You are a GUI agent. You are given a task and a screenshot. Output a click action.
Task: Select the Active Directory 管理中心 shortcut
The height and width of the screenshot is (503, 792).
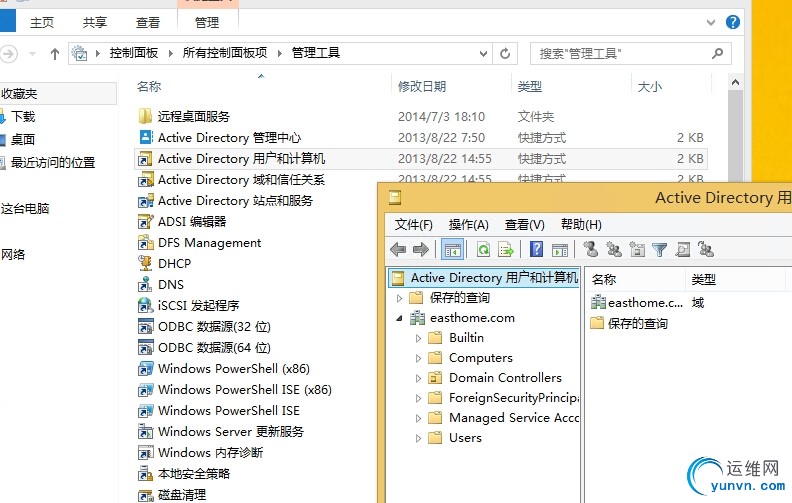[x=229, y=138]
